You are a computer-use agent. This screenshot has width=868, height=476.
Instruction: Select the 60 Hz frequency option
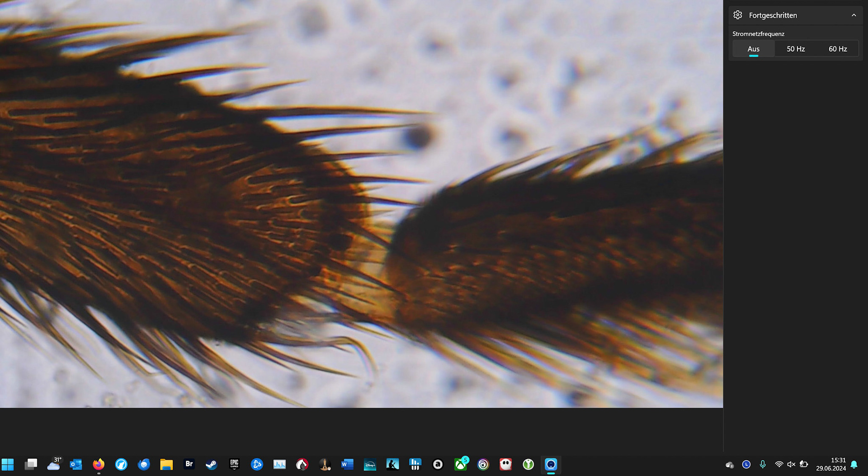pyautogui.click(x=838, y=49)
